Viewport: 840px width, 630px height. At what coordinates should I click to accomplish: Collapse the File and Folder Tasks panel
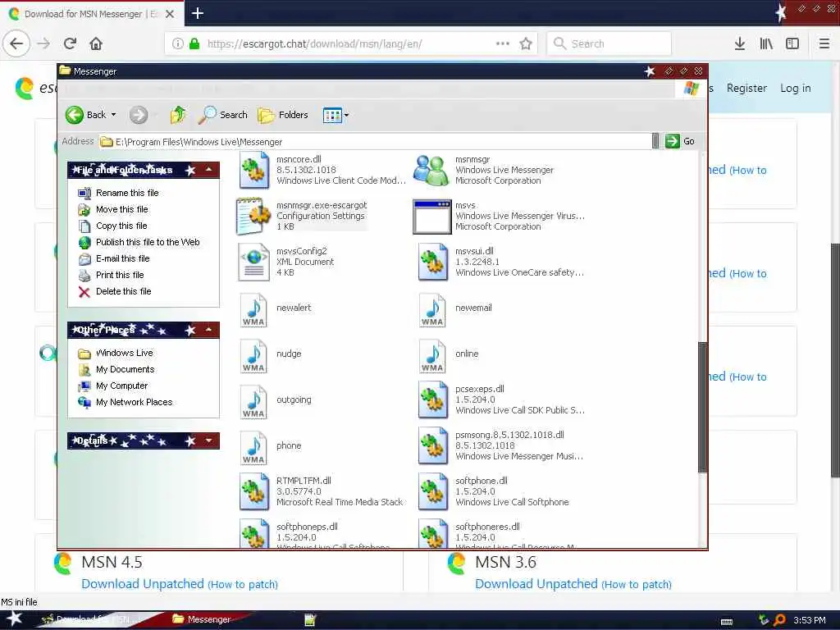(x=208, y=170)
